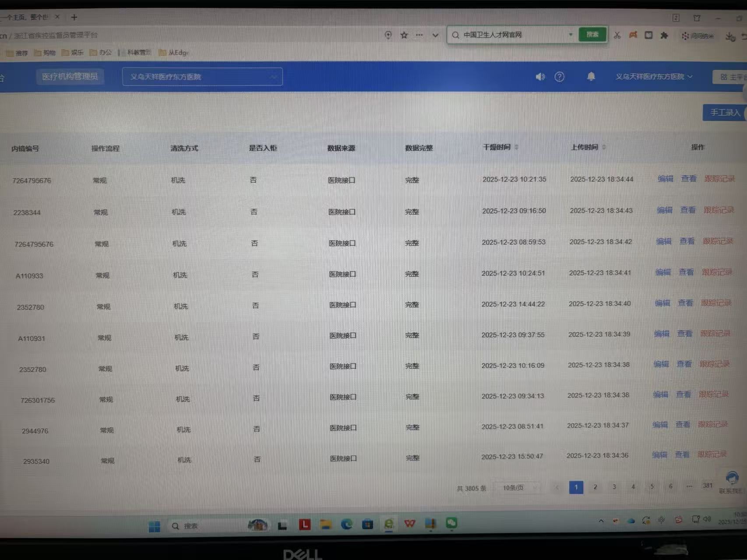
Task: Click 编辑 for first row 7264795676
Action: tap(666, 179)
